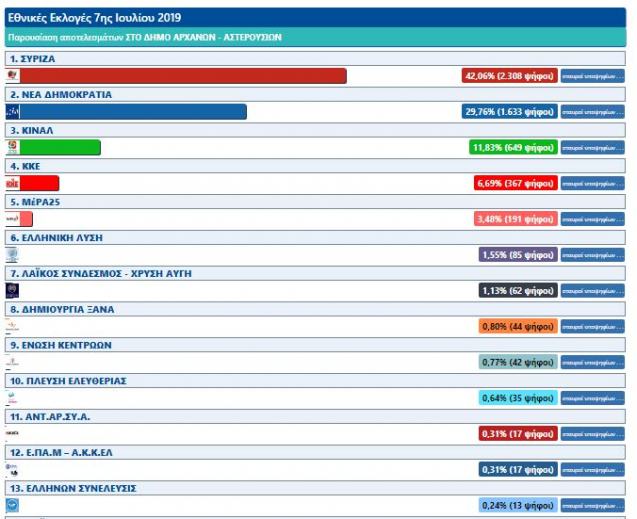
Task: Open candidate crosses button for ΝΕΑ ΔΗΜΟΚΡΑΤΙΑ
Action: [593, 112]
